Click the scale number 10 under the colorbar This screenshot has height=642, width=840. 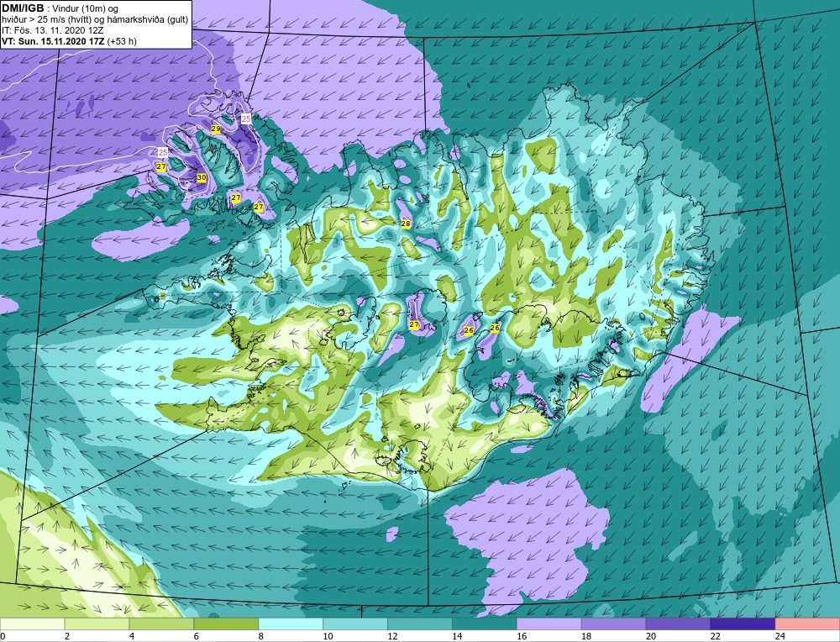tap(328, 636)
